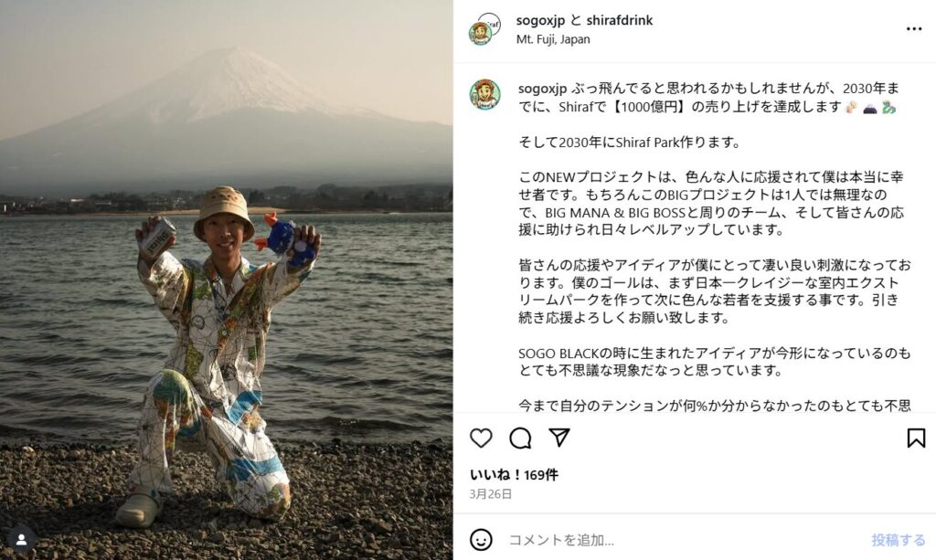Open the sogoxjp profile link in header
The height and width of the screenshot is (560, 936).
[540, 20]
